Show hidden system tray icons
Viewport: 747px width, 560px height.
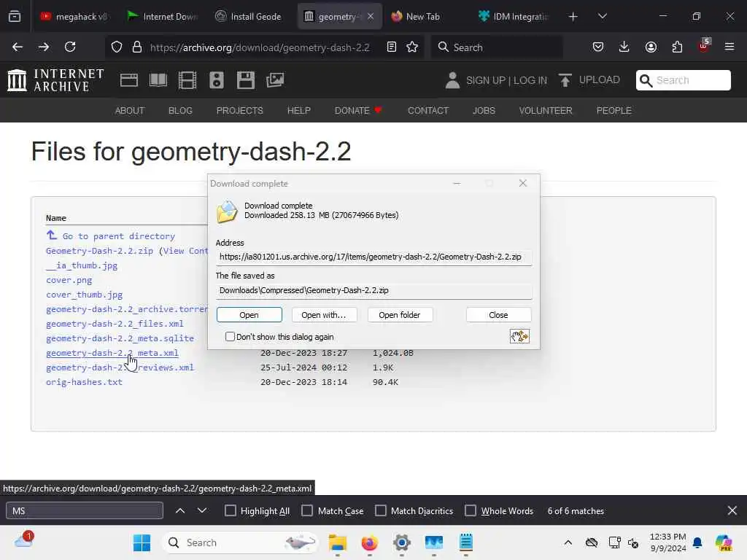click(568, 542)
